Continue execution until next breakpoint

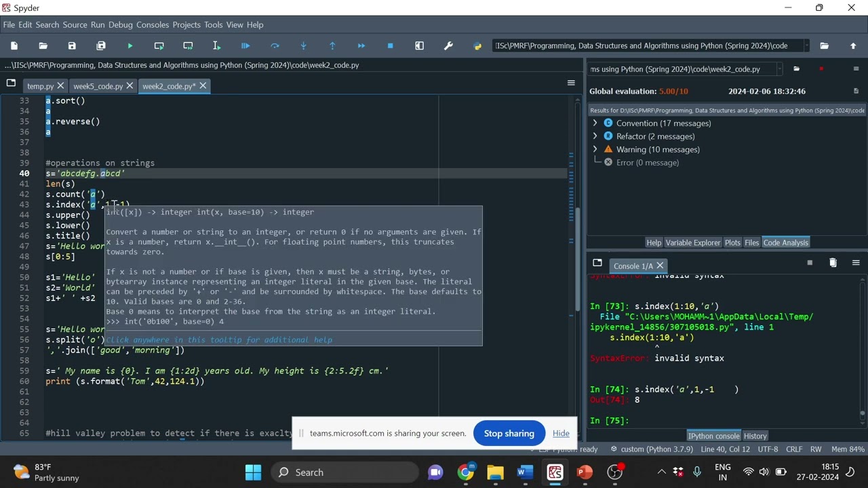point(361,46)
